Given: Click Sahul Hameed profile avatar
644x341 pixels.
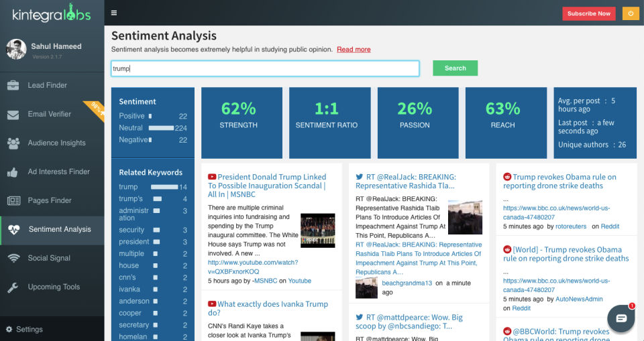Looking at the screenshot, I should (x=16, y=50).
